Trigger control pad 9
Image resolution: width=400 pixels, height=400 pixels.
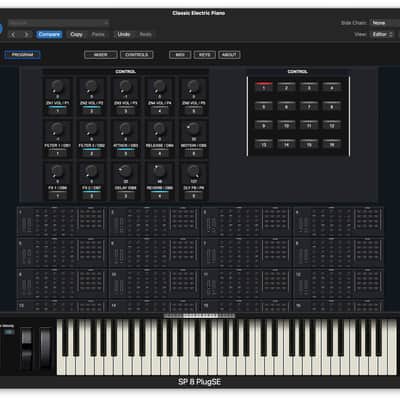click(x=264, y=126)
